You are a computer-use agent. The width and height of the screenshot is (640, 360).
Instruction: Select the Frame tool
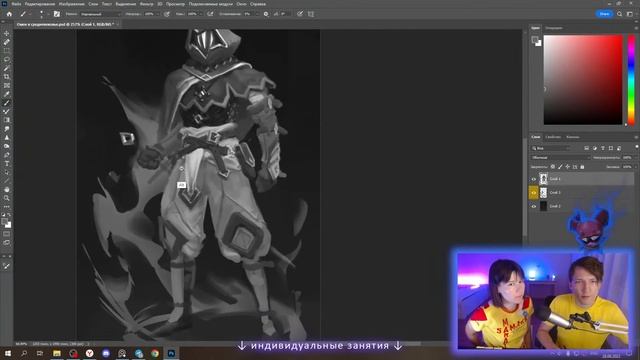click(x=7, y=85)
